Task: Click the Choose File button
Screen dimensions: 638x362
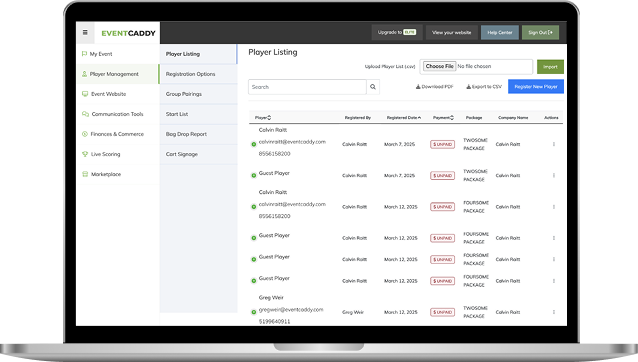Action: point(439,66)
